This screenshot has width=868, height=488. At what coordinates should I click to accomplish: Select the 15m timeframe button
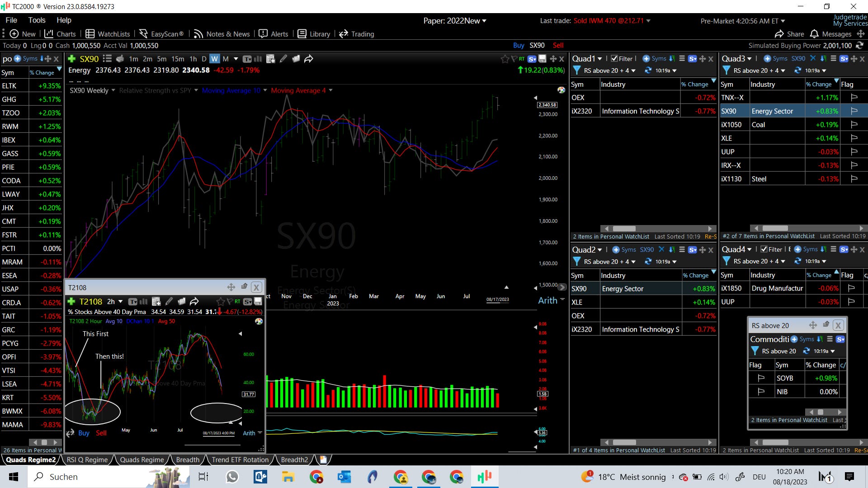[178, 59]
